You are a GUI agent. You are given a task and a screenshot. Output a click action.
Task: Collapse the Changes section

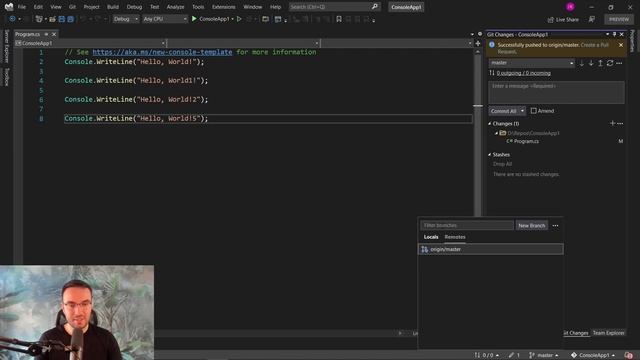click(490, 123)
